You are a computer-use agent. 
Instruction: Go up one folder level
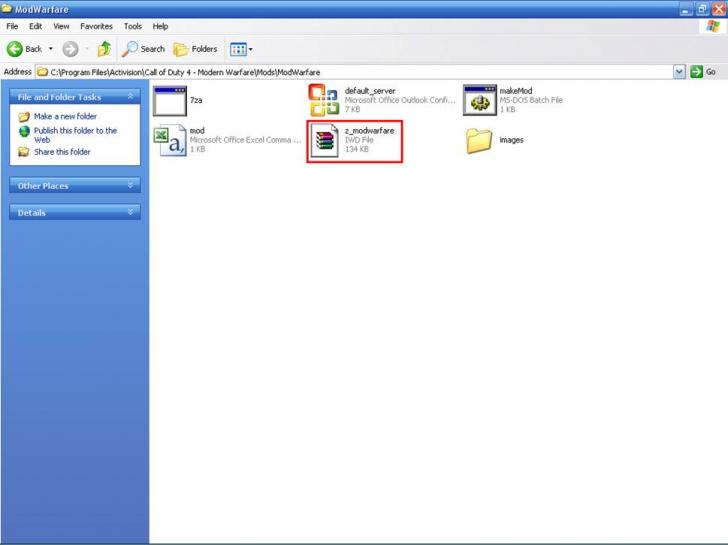104,49
